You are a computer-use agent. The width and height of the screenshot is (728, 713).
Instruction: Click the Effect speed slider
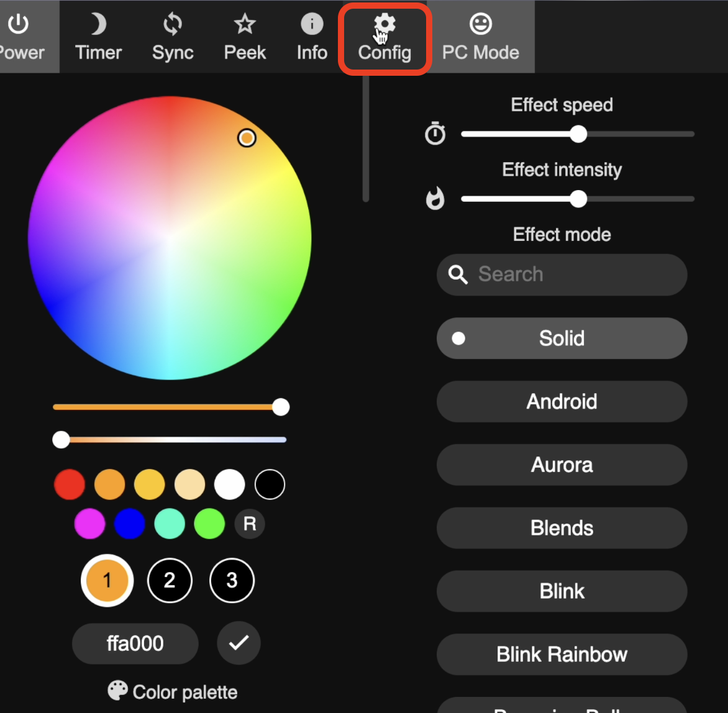pos(578,134)
